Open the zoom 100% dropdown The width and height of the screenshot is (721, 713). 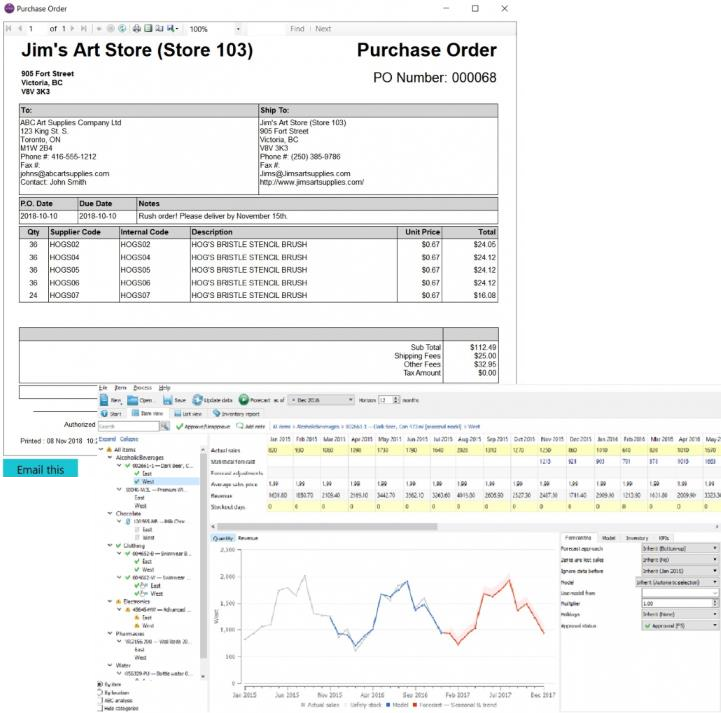coord(237,29)
